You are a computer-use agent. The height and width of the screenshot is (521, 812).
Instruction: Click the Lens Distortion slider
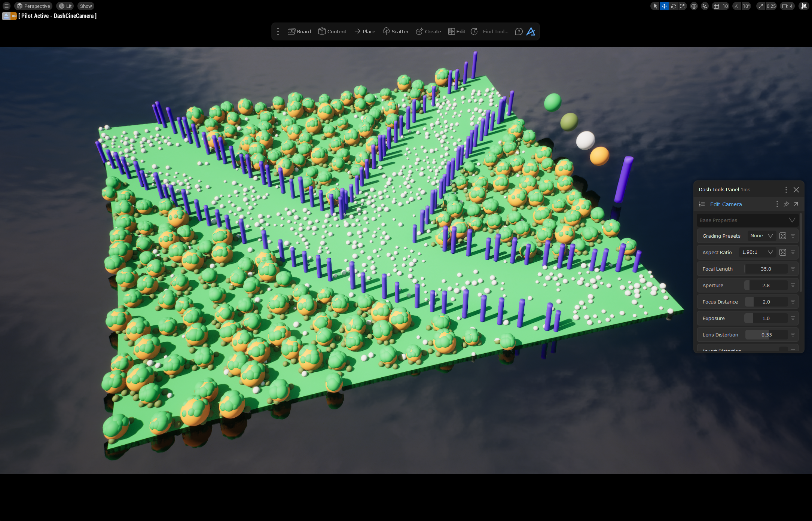tap(766, 335)
